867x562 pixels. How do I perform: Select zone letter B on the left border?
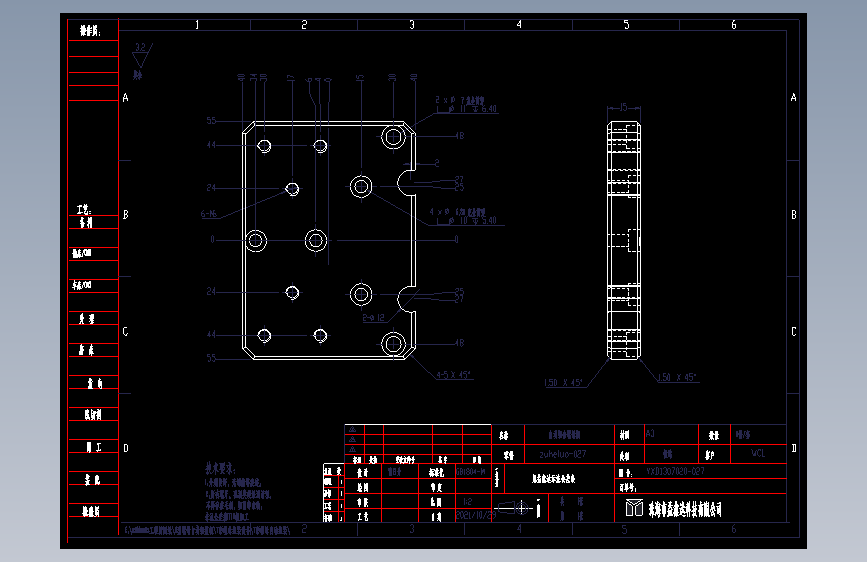(126, 215)
